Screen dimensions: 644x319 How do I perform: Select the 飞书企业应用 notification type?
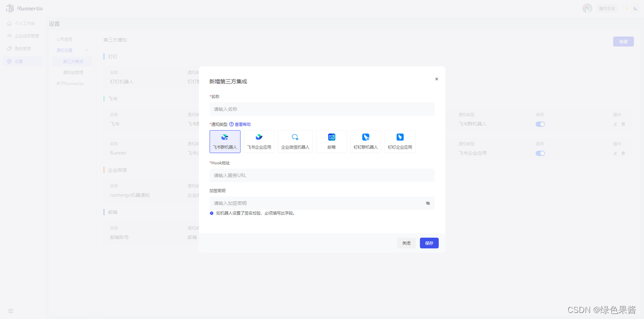259,142
